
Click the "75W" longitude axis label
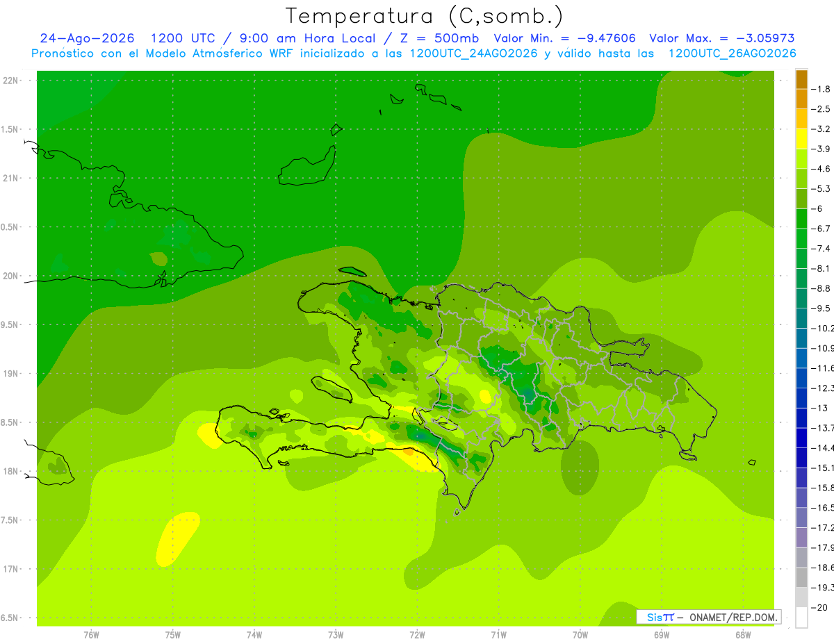click(x=172, y=635)
